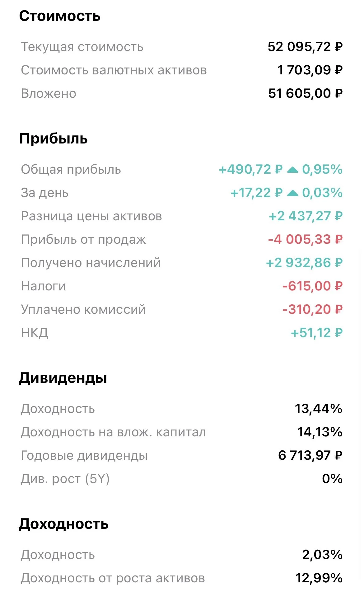Click the up triangle next to 0,03%
Viewport: 364px width, 592px height.
292,193
